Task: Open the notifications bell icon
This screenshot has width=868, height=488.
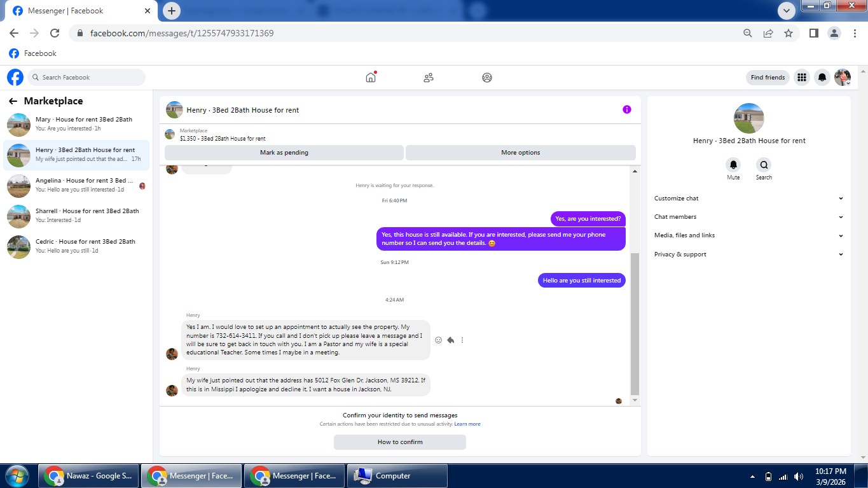Action: 822,78
